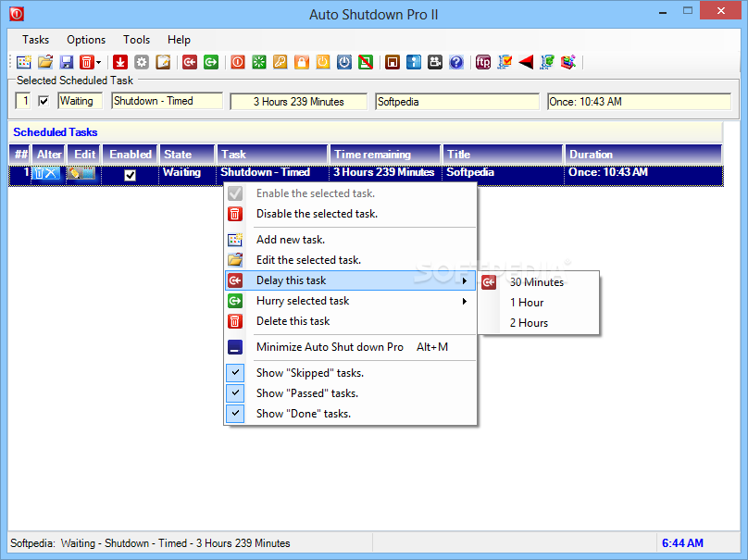Click the Auto Shutdown Pro title bar app icon
The width and height of the screenshot is (748, 560).
tap(17, 14)
